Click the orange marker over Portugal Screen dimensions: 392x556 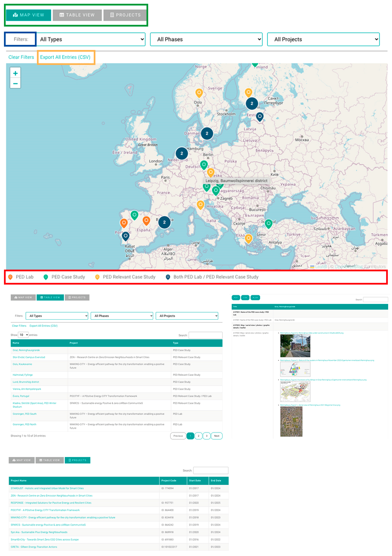[124, 223]
